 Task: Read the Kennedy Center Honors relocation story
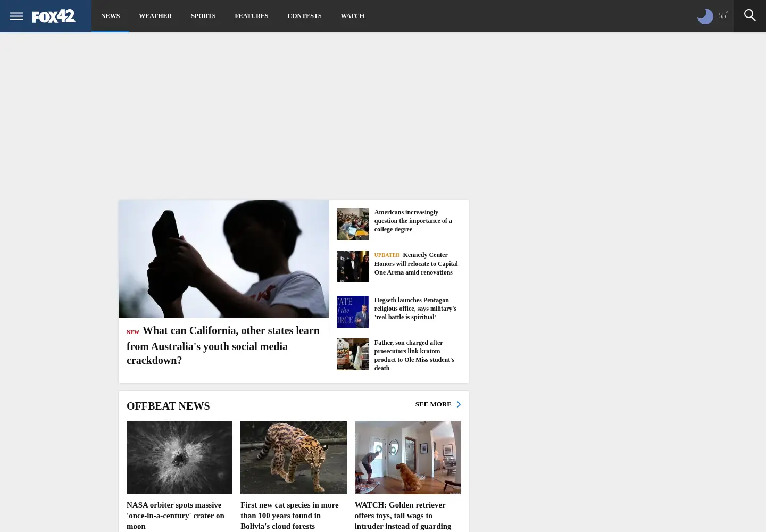point(417,264)
